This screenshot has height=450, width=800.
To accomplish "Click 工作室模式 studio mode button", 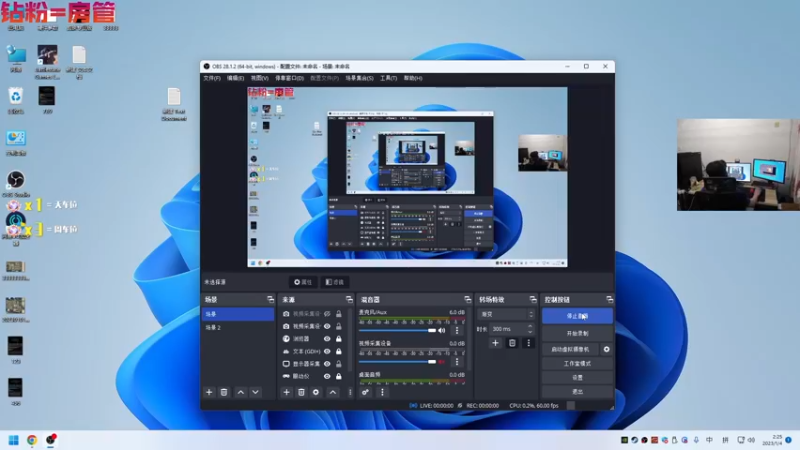I will 577,364.
